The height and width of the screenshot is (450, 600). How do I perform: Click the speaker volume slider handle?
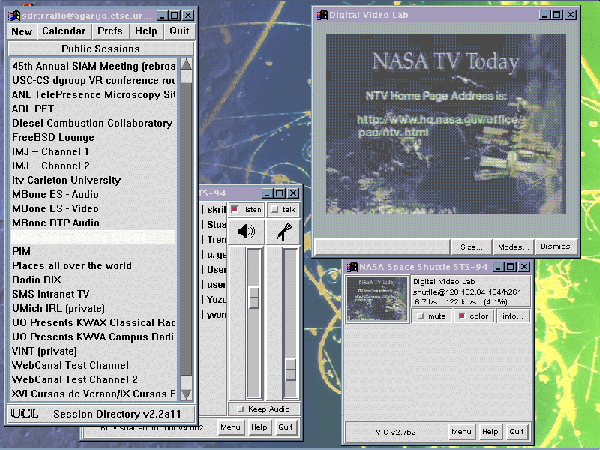click(x=253, y=297)
